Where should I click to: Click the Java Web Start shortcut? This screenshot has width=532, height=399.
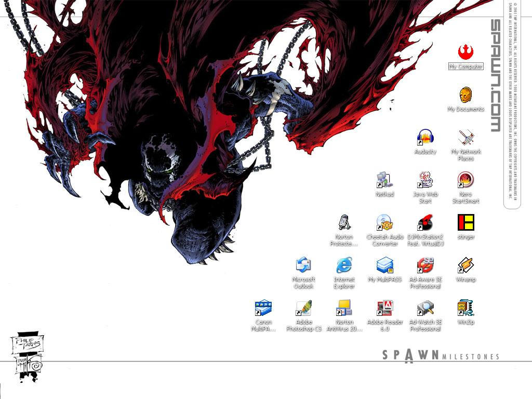click(x=425, y=180)
